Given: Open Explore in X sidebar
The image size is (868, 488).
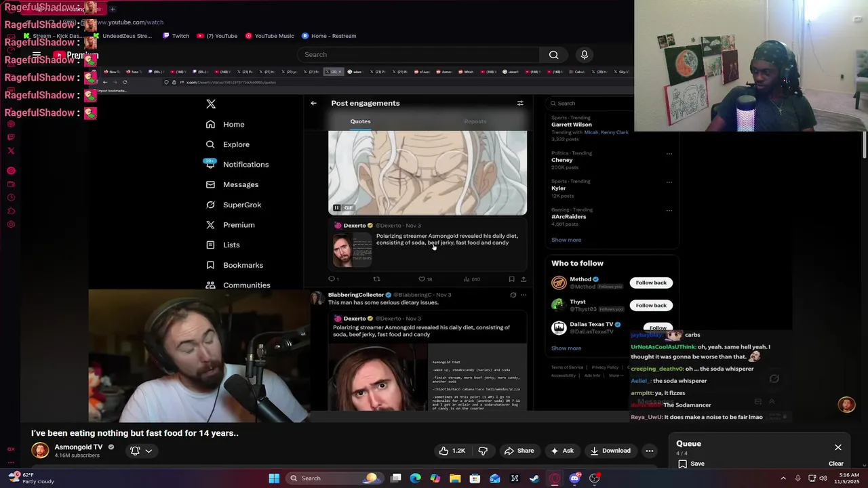Looking at the screenshot, I should (228, 144).
